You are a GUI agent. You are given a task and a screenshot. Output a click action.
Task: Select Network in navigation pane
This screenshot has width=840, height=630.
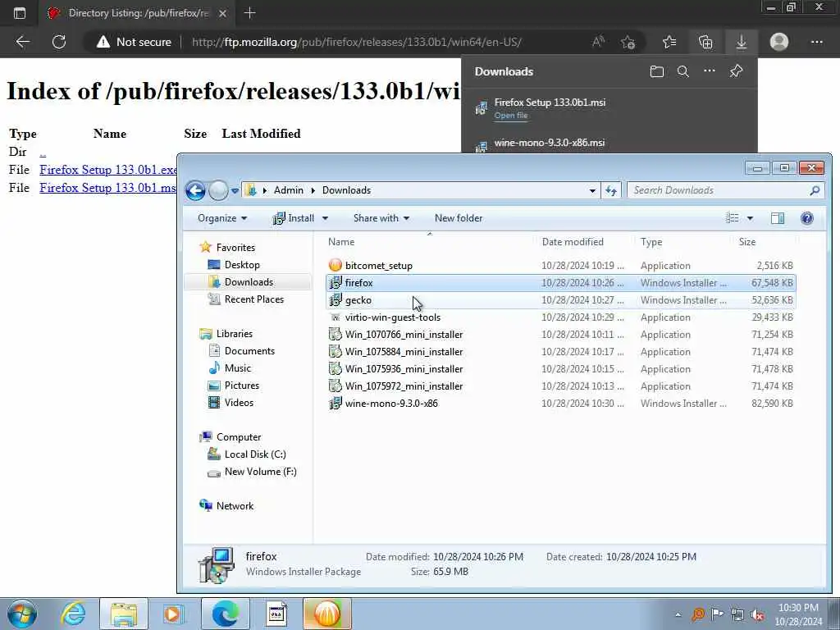pyautogui.click(x=235, y=506)
